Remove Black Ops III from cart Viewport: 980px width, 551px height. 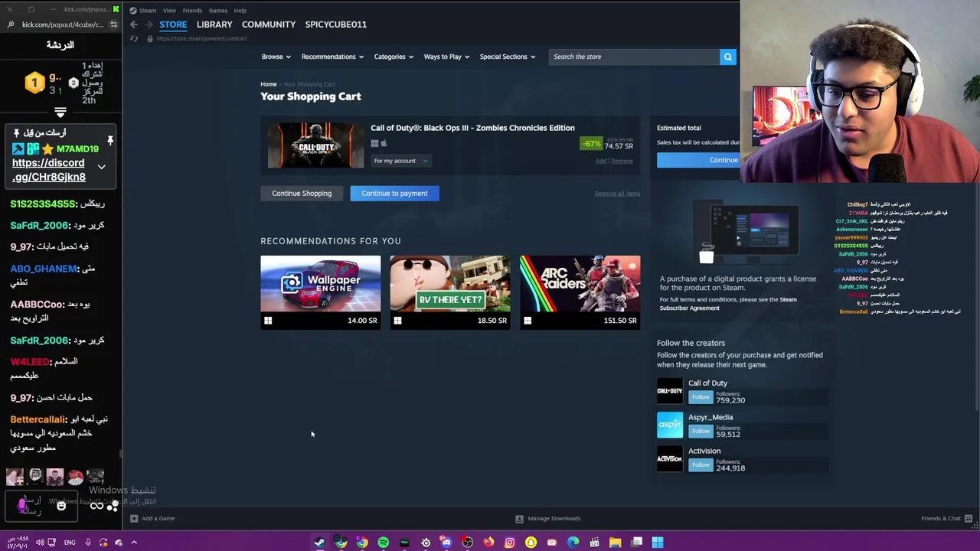pos(622,161)
